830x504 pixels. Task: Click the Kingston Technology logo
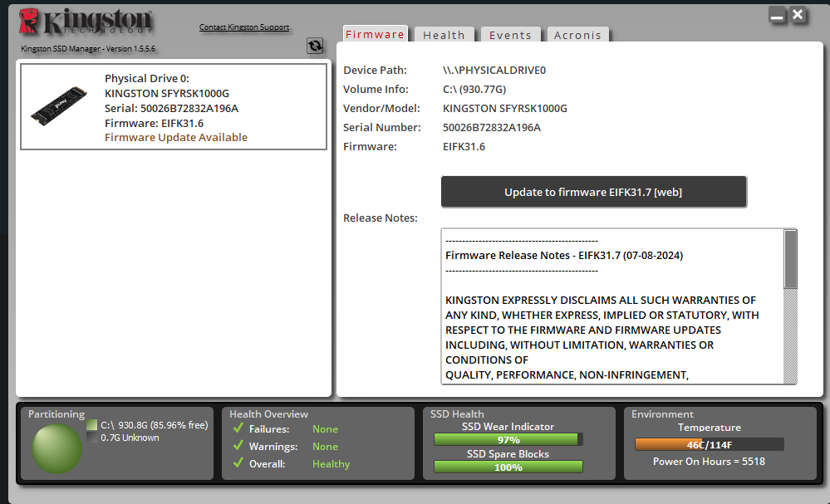(x=86, y=22)
